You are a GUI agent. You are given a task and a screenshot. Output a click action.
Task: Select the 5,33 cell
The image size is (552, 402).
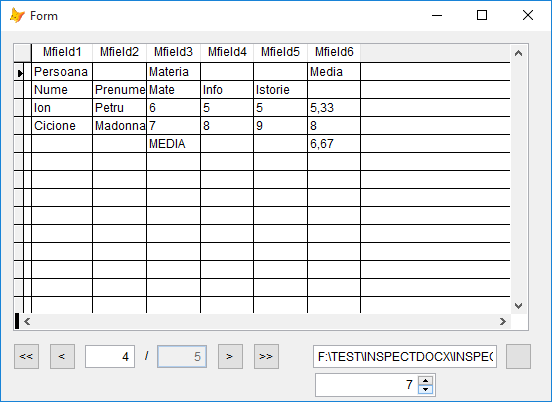[334, 108]
